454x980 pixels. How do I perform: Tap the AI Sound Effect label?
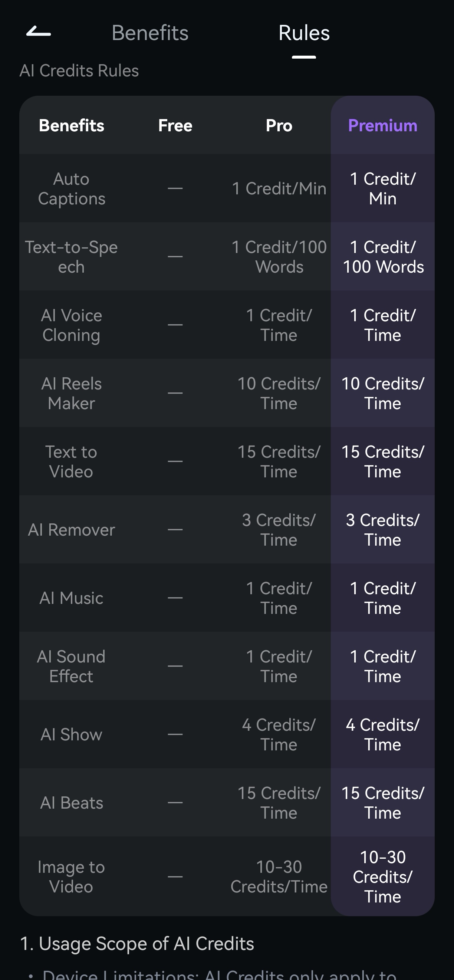[72, 667]
